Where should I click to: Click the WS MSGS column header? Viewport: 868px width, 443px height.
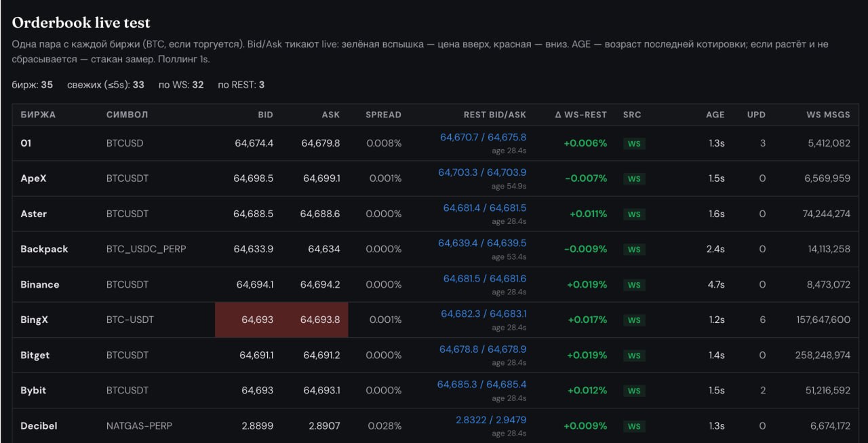click(x=828, y=115)
